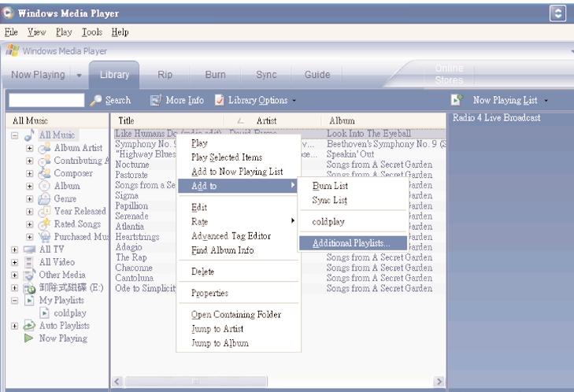
Task: Sort by the Album column header
Action: pyautogui.click(x=383, y=120)
